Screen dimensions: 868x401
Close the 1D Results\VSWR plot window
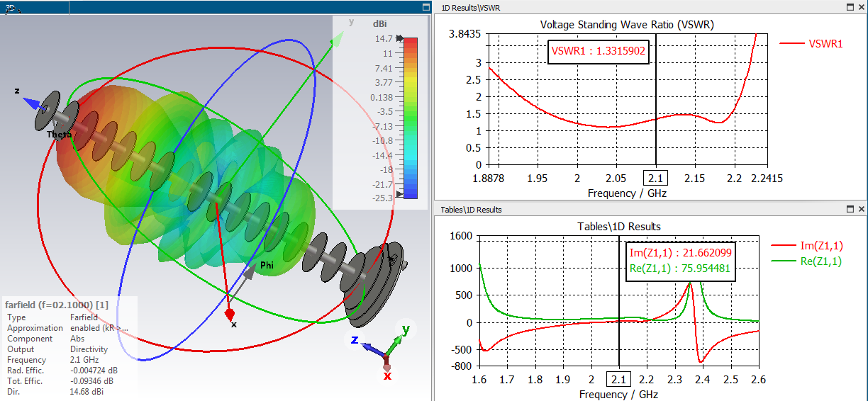(862, 6)
